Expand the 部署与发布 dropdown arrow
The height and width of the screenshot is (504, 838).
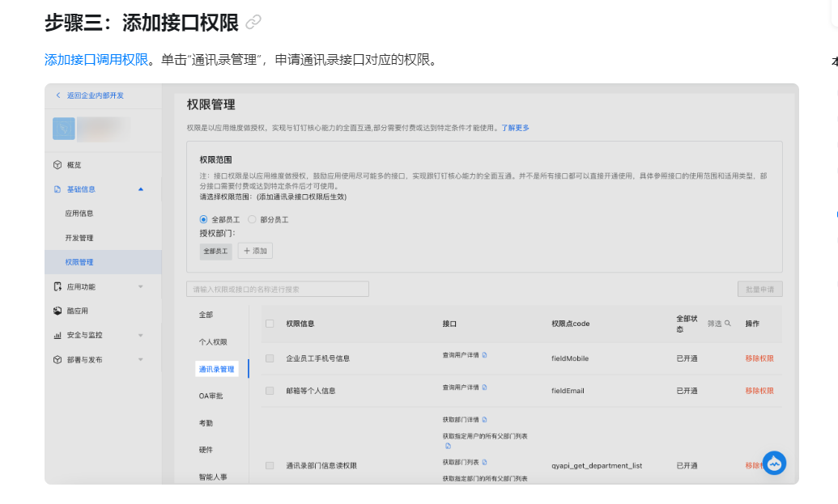(x=141, y=360)
